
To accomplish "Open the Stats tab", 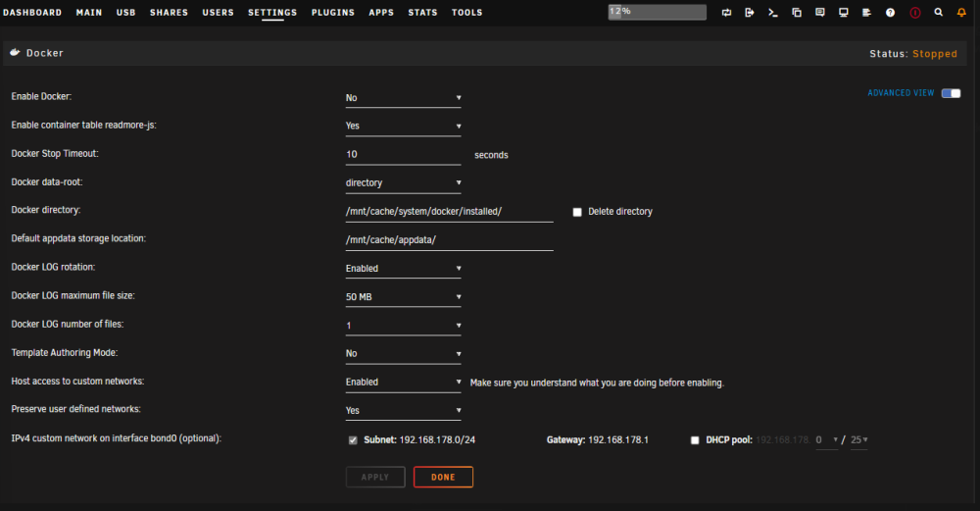I will pyautogui.click(x=422, y=13).
